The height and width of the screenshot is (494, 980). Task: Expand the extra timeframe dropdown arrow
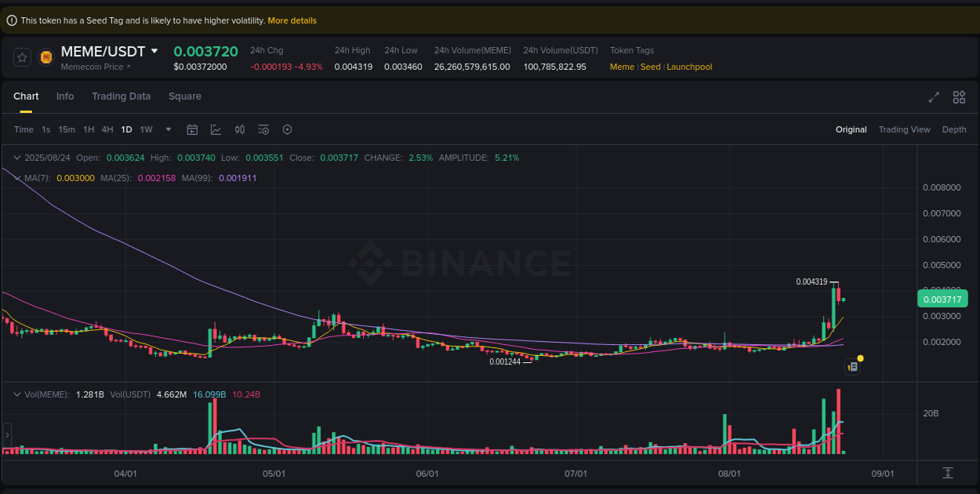click(x=168, y=129)
